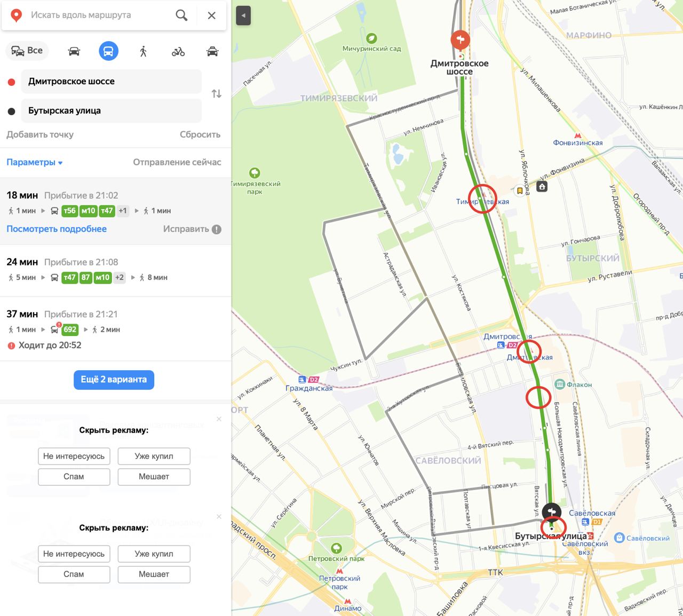
Task: Click the yellow bookmark map icon
Action: click(x=520, y=190)
